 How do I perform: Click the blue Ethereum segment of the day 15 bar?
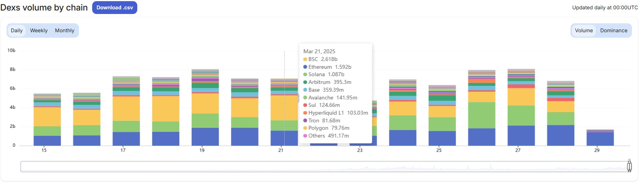(x=47, y=141)
